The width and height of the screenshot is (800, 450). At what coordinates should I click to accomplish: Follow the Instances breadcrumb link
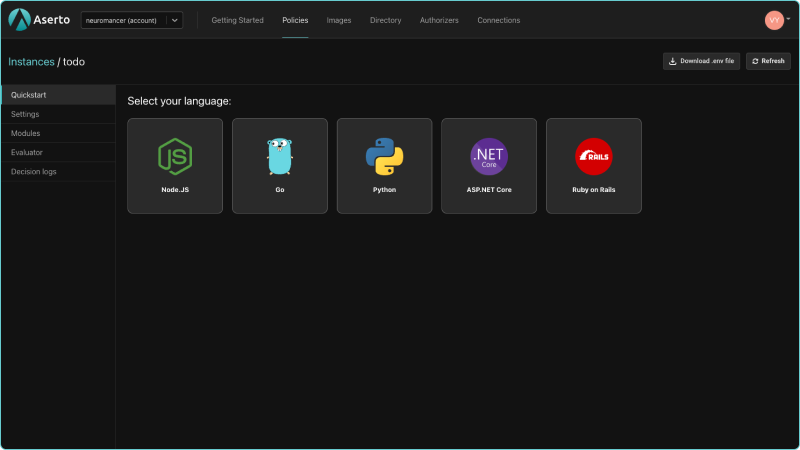tap(31, 62)
